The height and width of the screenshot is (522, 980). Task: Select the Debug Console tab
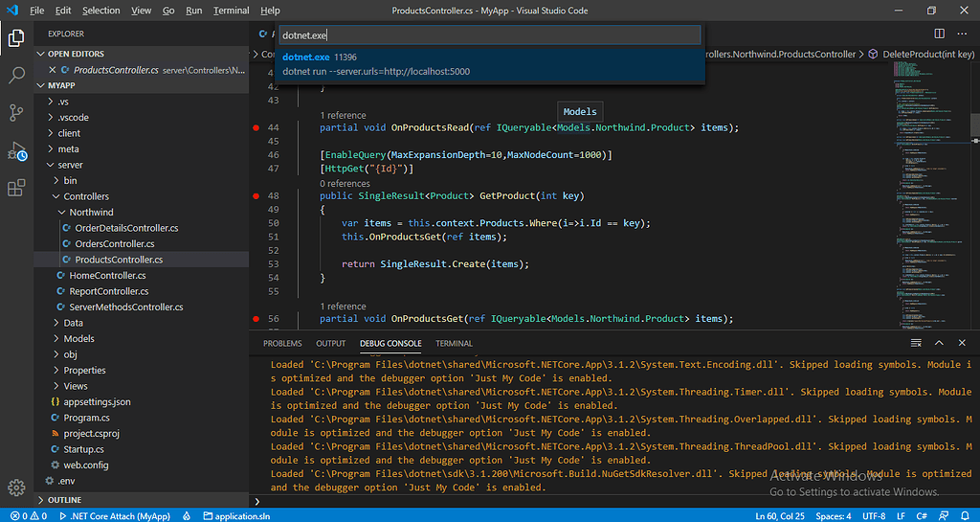tap(390, 343)
